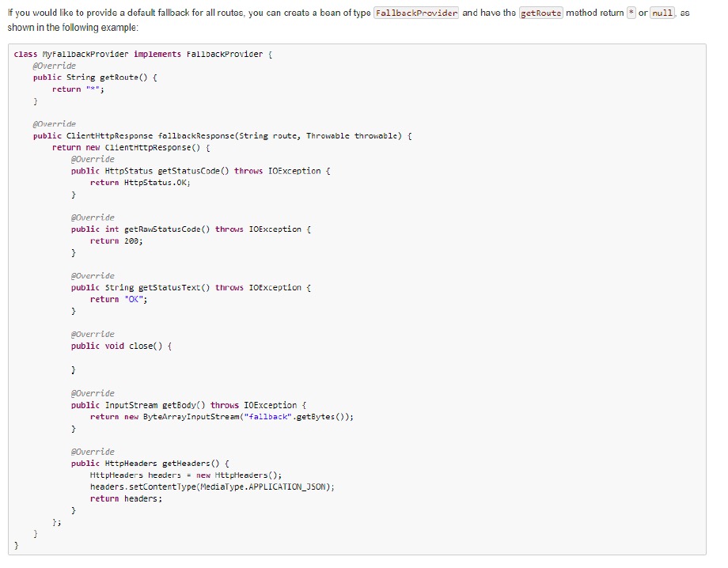
Task: Click the getHeaders() method signature line
Action: coord(150,464)
